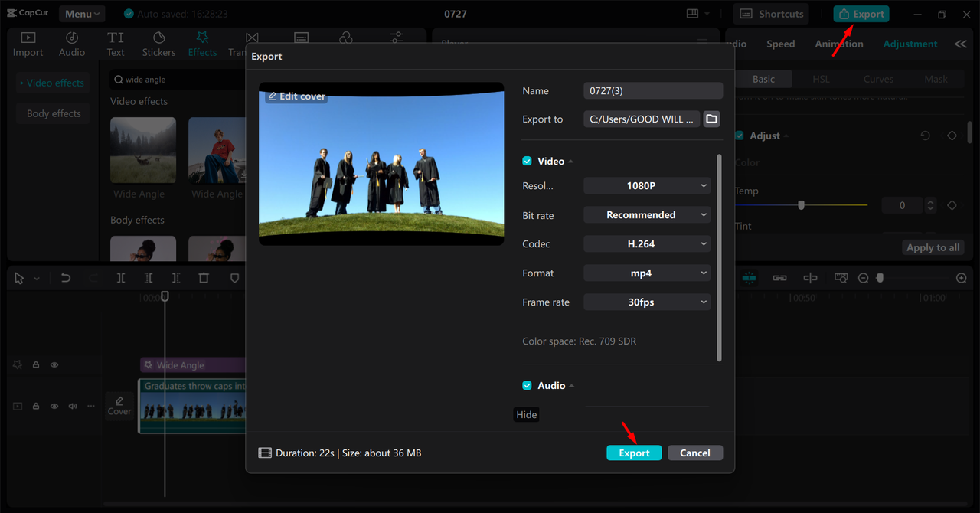Screen dimensions: 980x513
Task: Open the Codec H.264 dropdown
Action: click(x=647, y=243)
